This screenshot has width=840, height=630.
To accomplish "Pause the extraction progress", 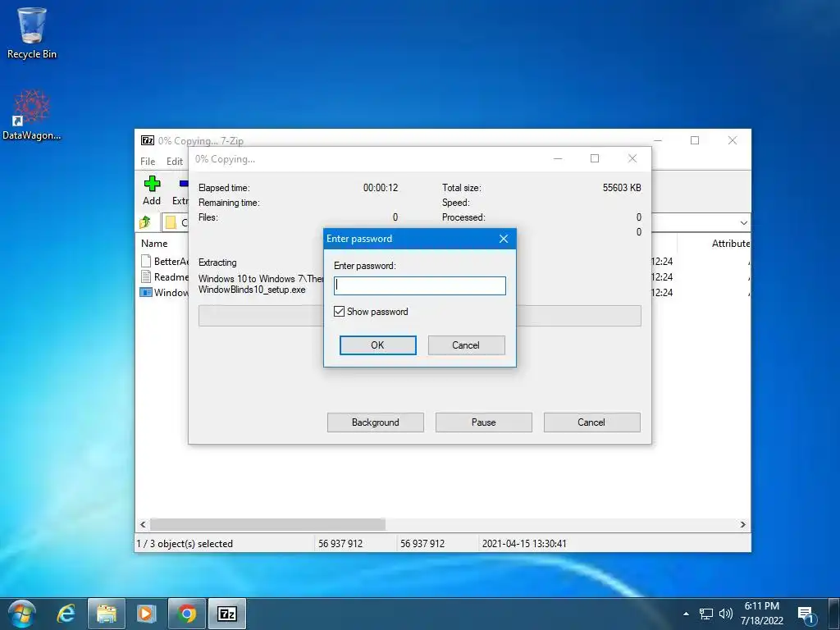I will tap(484, 422).
